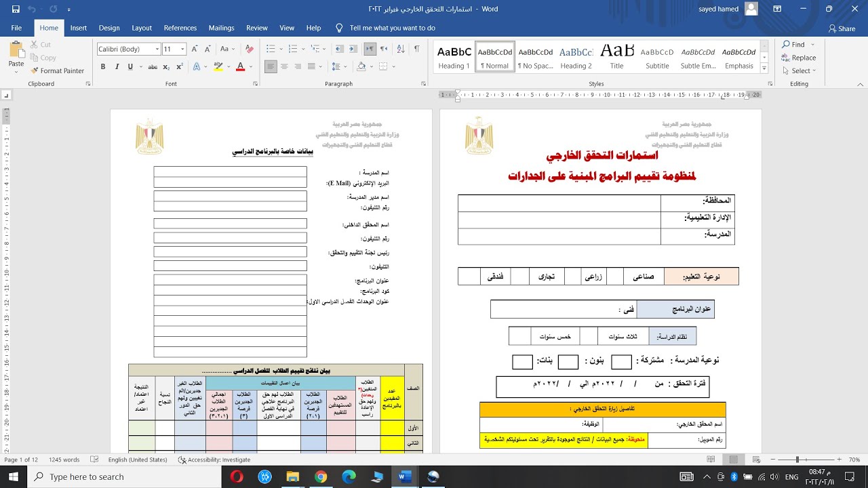Apply Subscript formatting
This screenshot has height=488, width=868.
(167, 66)
